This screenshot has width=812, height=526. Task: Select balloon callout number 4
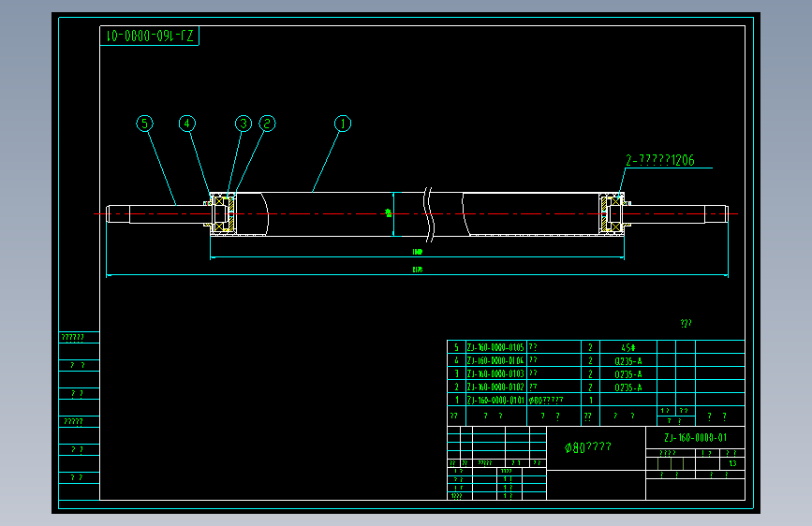(187, 124)
